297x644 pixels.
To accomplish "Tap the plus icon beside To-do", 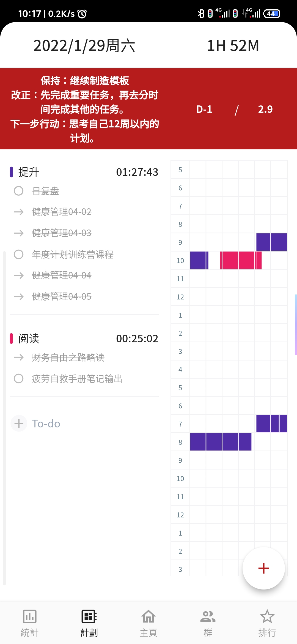I will 19,423.
